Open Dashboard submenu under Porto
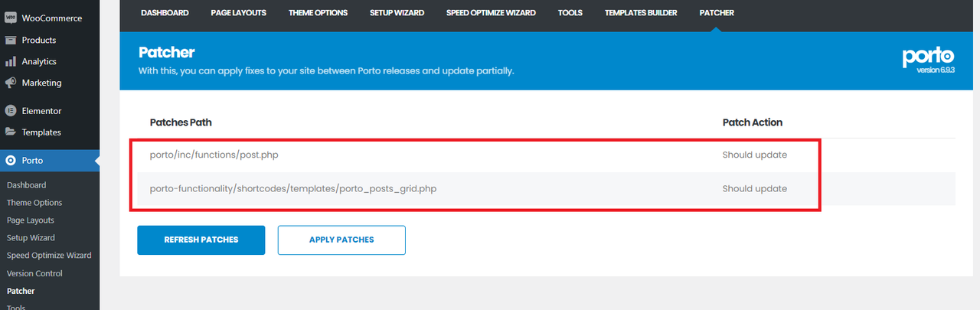The image size is (980, 310). tap(27, 185)
